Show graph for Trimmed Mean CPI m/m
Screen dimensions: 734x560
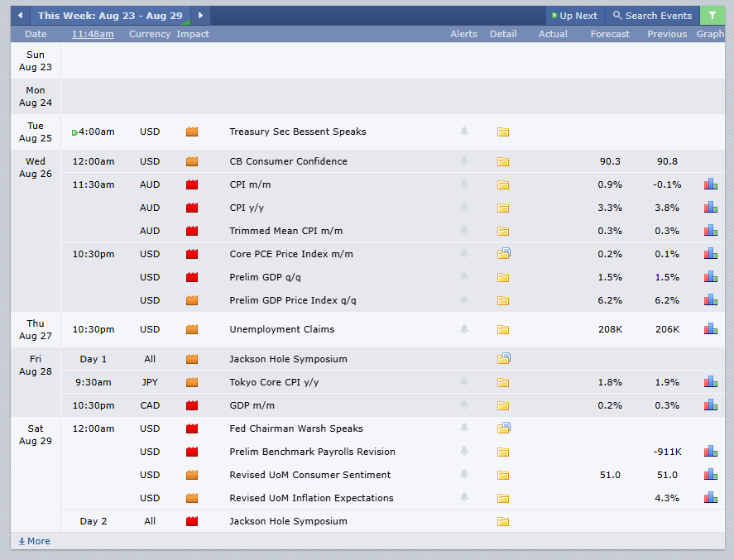click(x=711, y=231)
